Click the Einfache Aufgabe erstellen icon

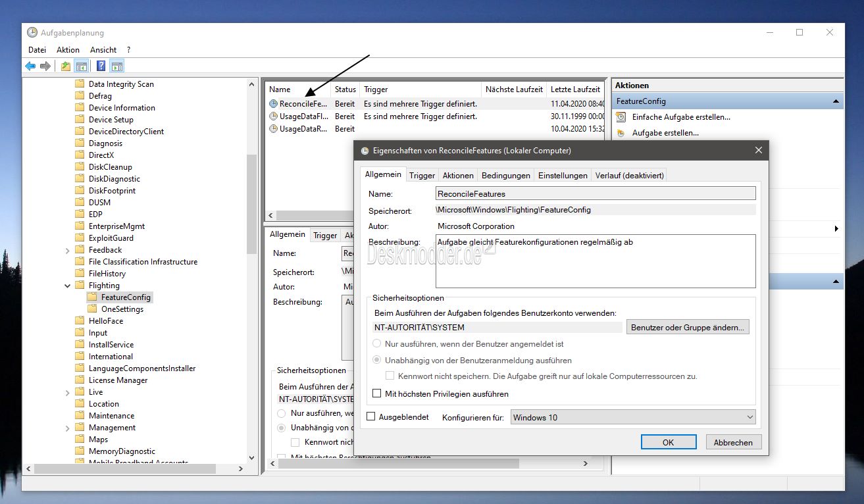tap(621, 117)
